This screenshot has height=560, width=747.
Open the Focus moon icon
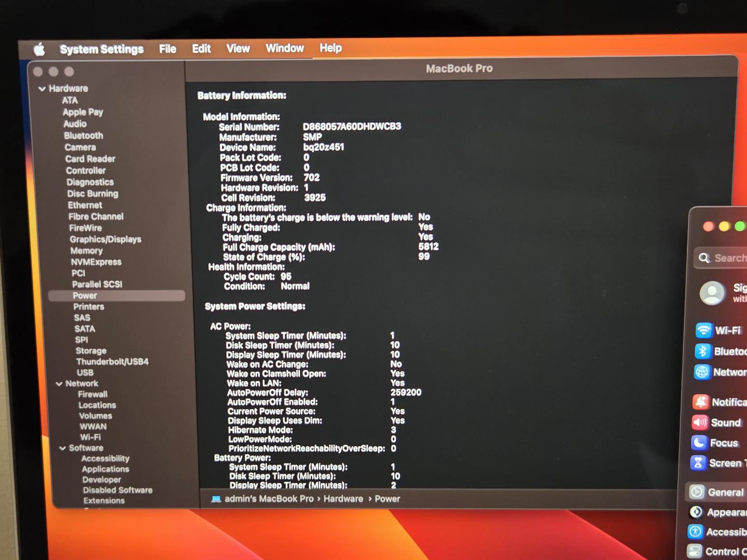tap(699, 443)
